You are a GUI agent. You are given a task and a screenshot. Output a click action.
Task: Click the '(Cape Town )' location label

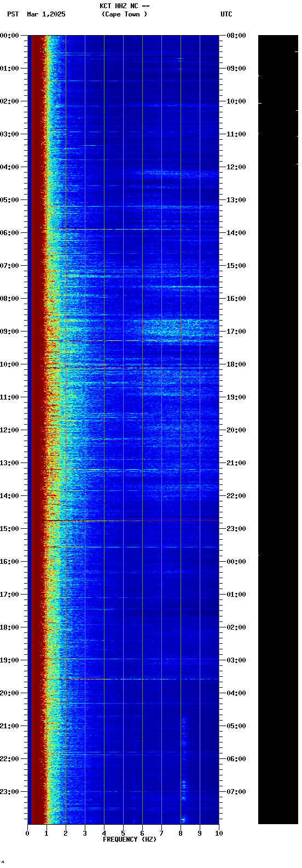click(x=124, y=14)
